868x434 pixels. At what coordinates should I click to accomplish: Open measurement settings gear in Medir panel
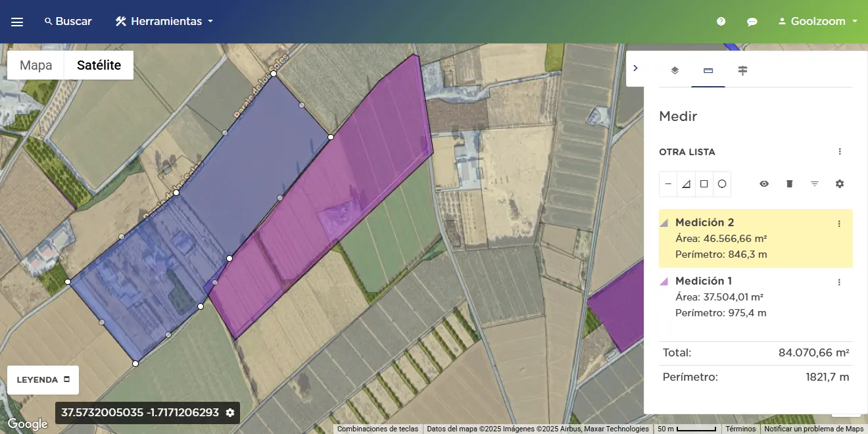[840, 184]
